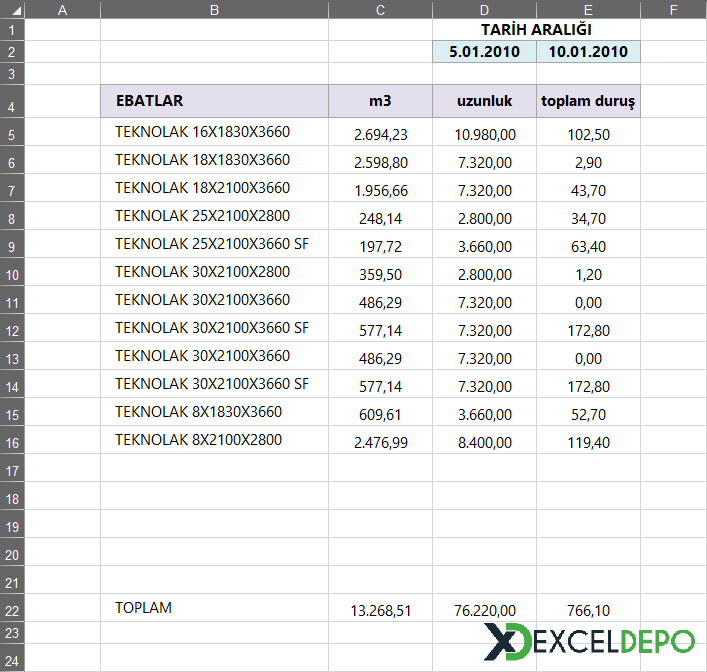This screenshot has width=707, height=672.
Task: Select column E header
Action: point(588,9)
